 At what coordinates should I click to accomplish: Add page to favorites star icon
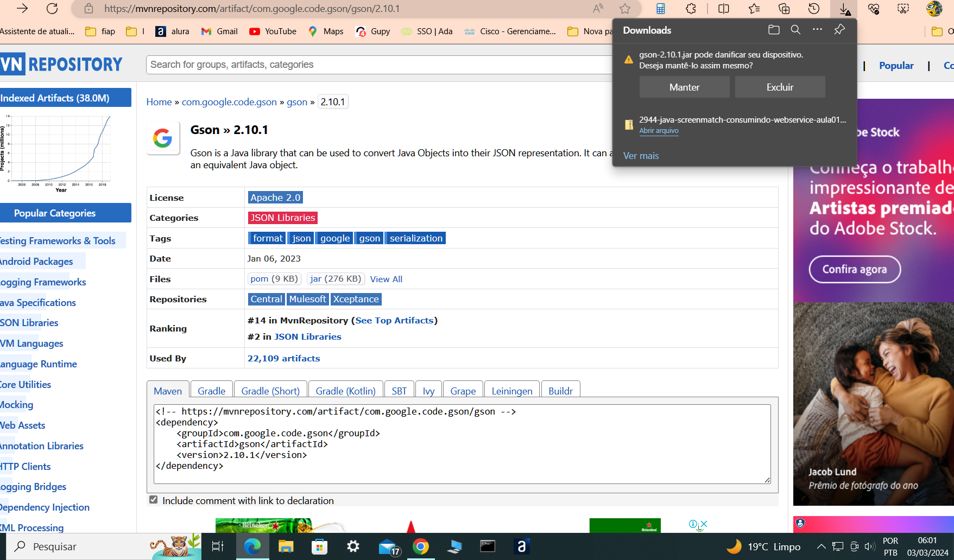(625, 9)
